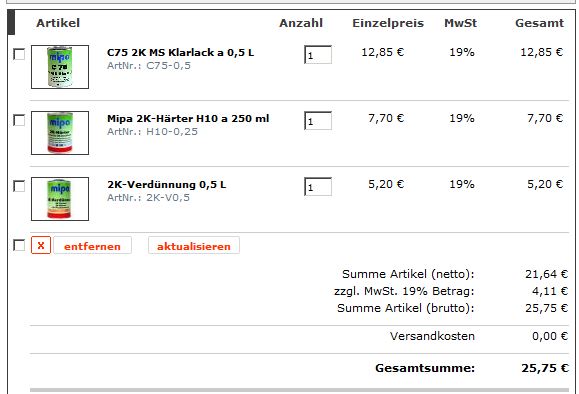Focus the quantity field for C75 Klarlack
Screen dimensions: 579x394
(318, 55)
